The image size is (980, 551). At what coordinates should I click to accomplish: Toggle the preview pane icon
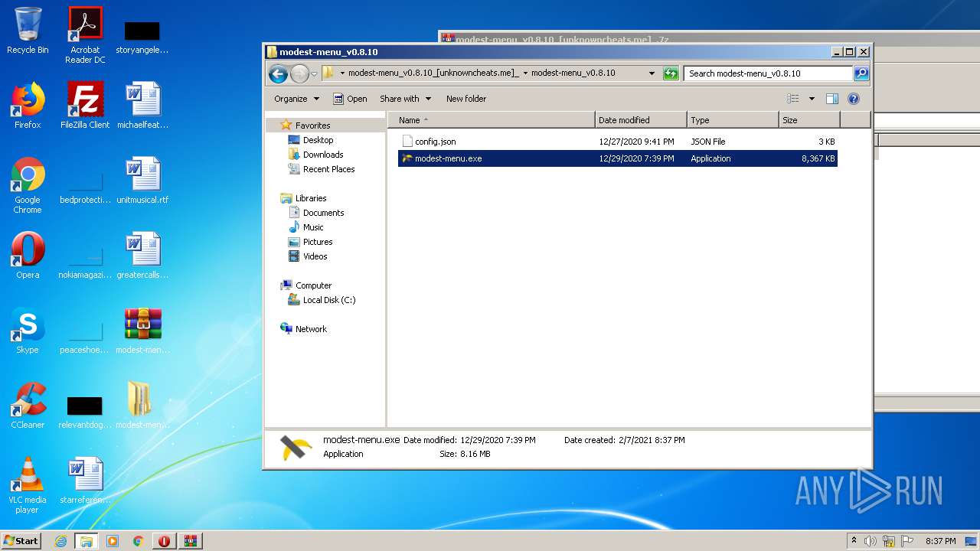(x=832, y=99)
